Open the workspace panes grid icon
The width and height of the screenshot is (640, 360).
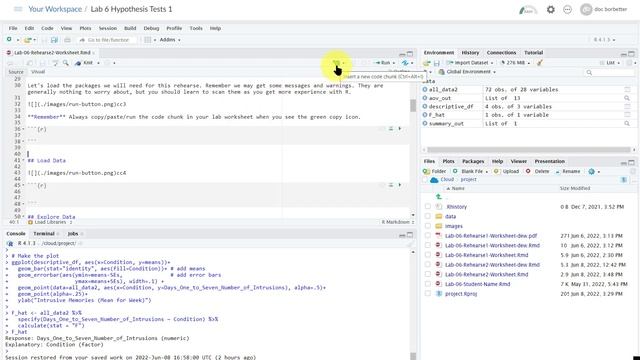[148, 40]
